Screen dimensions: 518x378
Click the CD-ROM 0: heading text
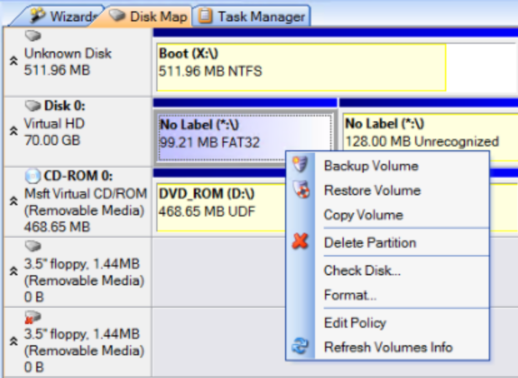pyautogui.click(x=78, y=176)
